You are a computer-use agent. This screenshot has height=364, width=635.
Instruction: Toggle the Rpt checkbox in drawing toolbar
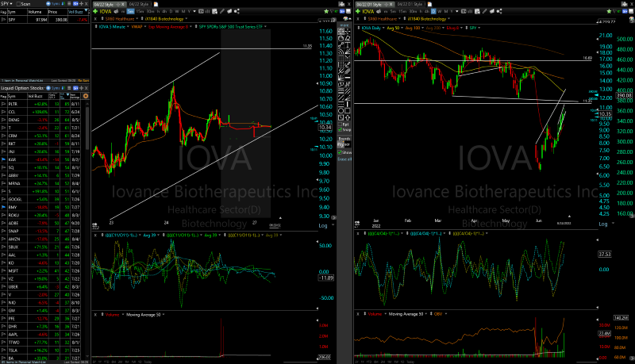(341, 125)
